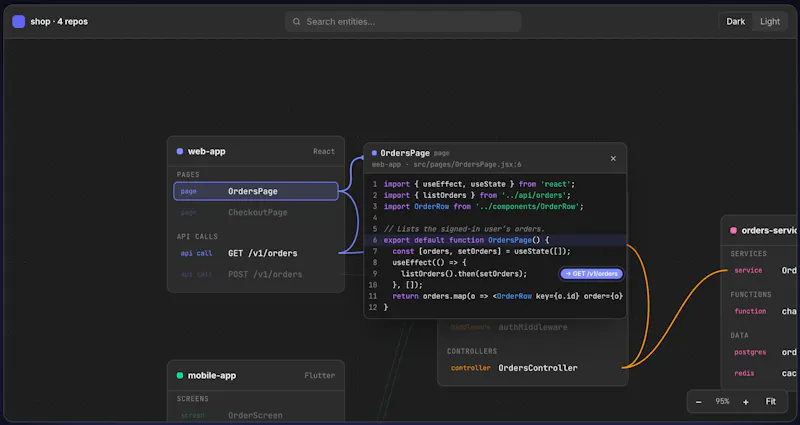Select the OrderScreen screen row
Image resolution: width=800 pixels, height=425 pixels.
(256, 415)
